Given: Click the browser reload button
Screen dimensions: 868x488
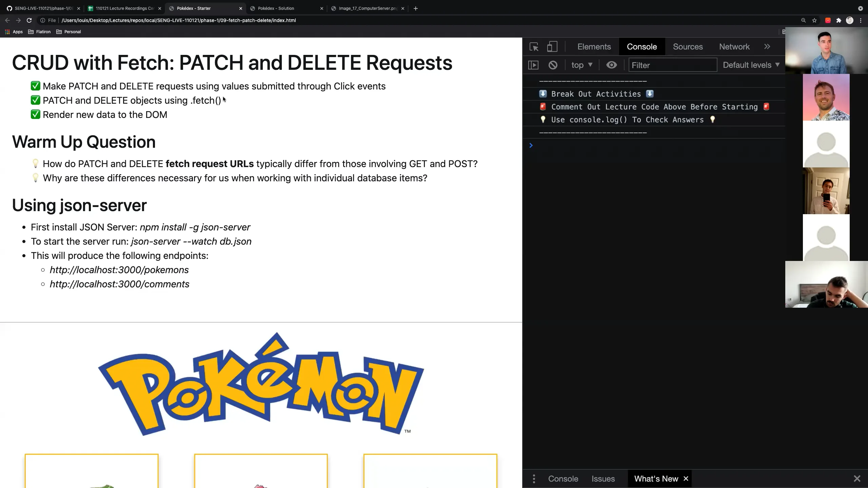Looking at the screenshot, I should 29,20.
